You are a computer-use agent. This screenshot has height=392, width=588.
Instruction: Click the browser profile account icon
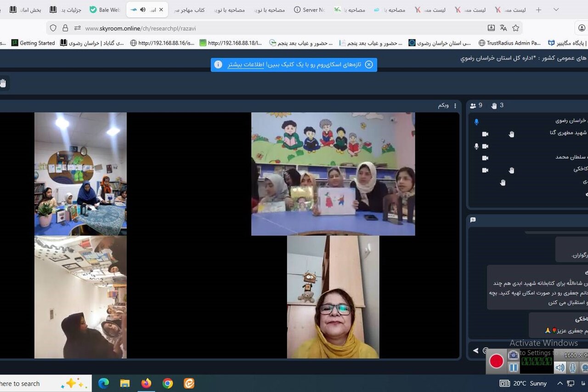tap(582, 28)
